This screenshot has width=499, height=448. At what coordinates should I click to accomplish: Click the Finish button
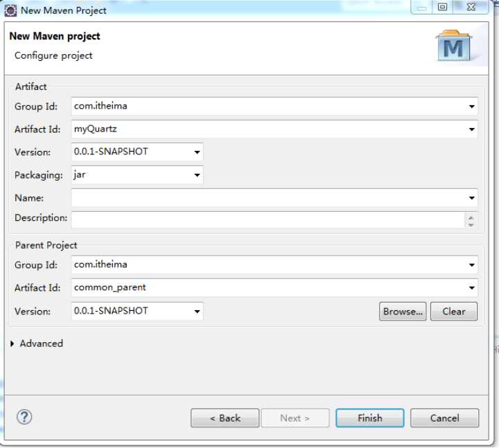pyautogui.click(x=370, y=418)
